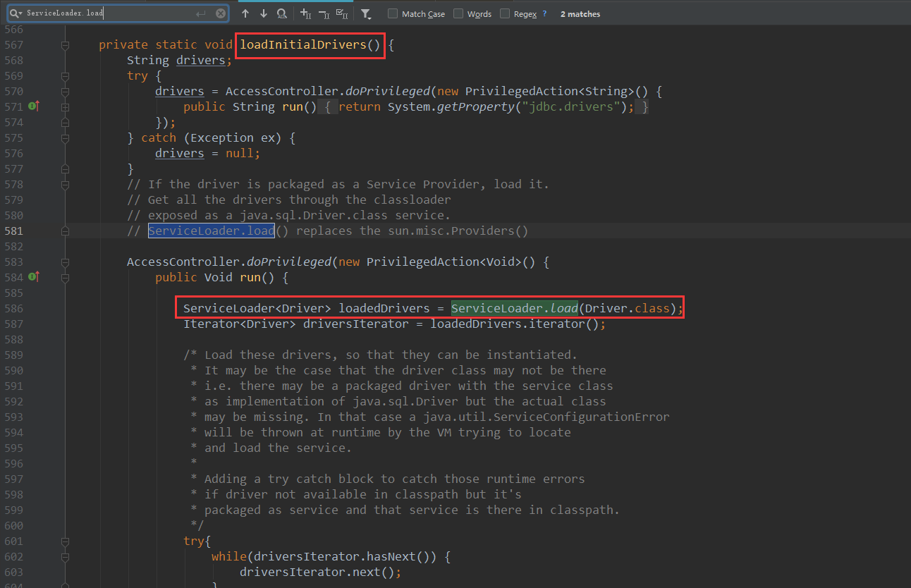Click loadedDrivers.iterator() on line 587

[x=515, y=324]
